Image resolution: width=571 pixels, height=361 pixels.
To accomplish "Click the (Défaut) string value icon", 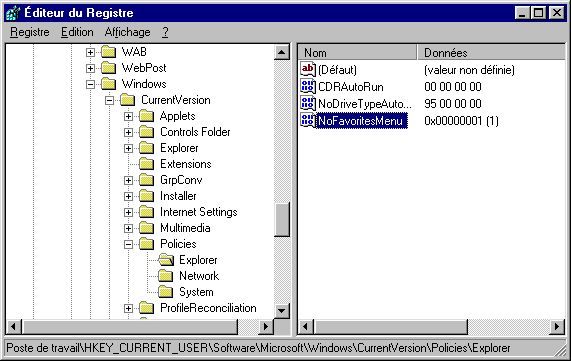I will (x=308, y=69).
